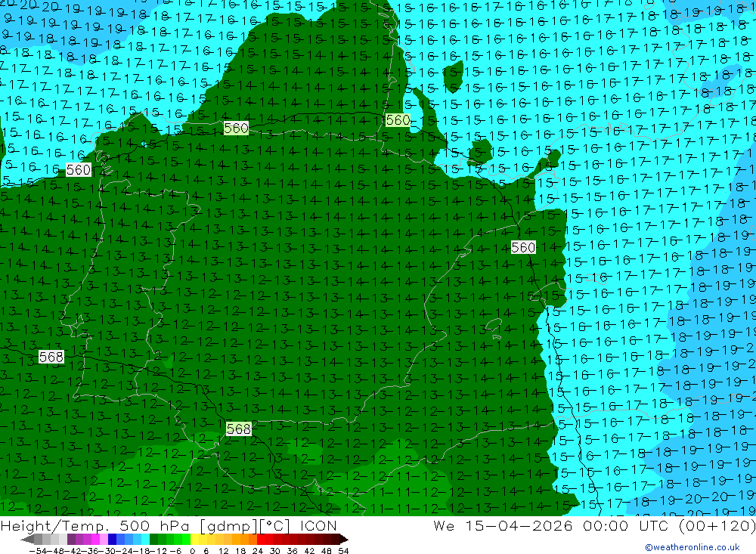Click the '0' legend value
The height and width of the screenshot is (554, 756).
pos(192,551)
